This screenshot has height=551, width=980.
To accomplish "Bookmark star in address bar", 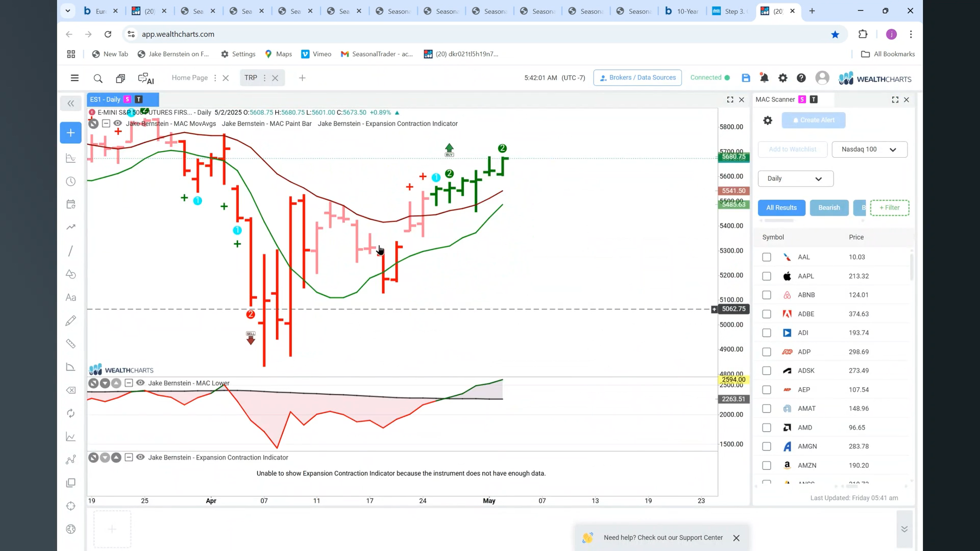I will click(x=835, y=34).
